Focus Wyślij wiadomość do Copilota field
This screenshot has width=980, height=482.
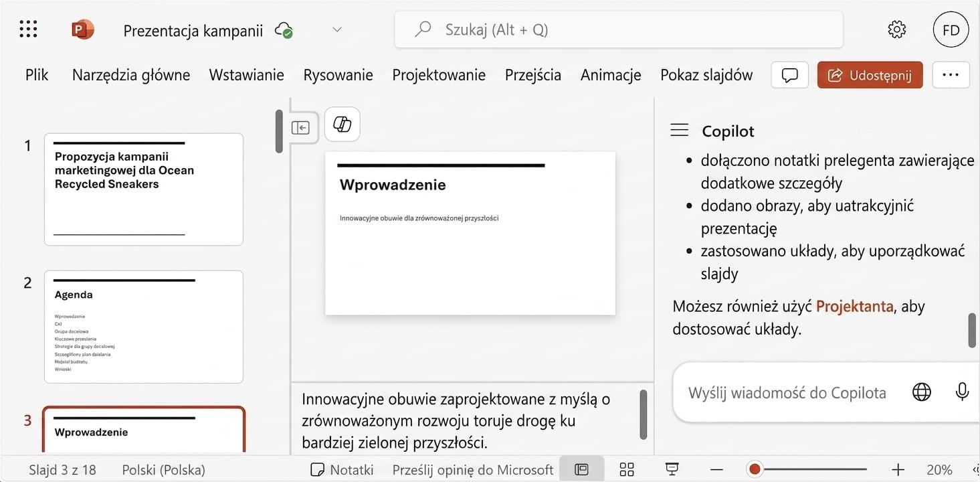click(787, 393)
